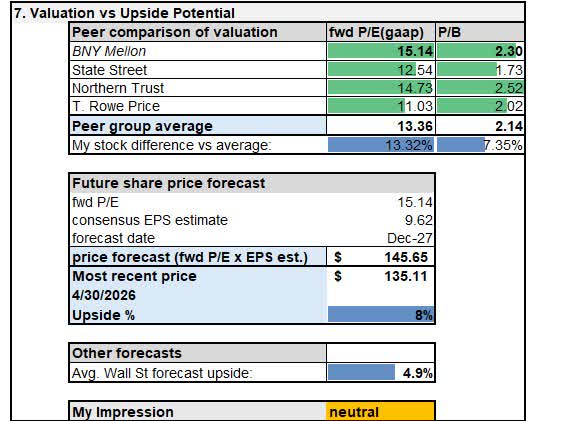Select the price forecast value 145.65
Screen dimensions: 576x421
(406, 257)
